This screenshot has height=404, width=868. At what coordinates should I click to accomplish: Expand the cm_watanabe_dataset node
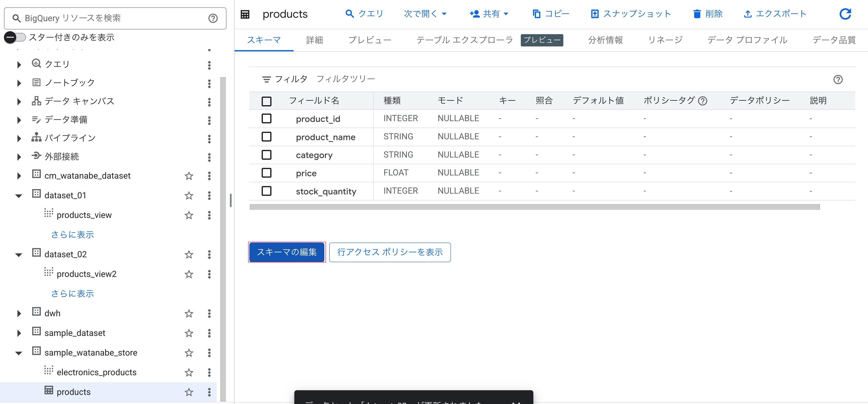tap(19, 176)
